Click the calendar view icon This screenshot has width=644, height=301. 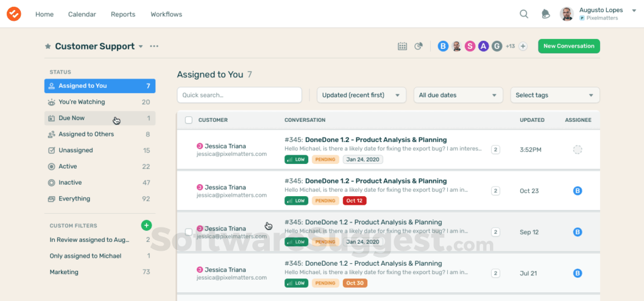click(x=402, y=46)
